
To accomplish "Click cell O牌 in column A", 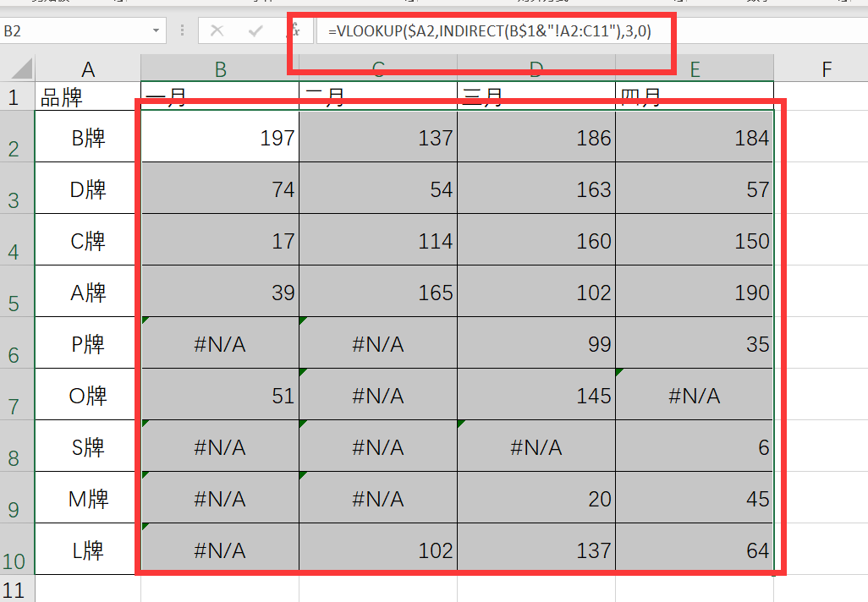I will pyautogui.click(x=88, y=394).
